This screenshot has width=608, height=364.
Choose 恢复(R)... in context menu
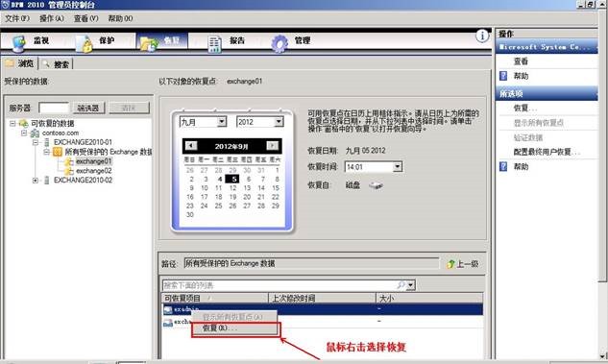pos(235,328)
